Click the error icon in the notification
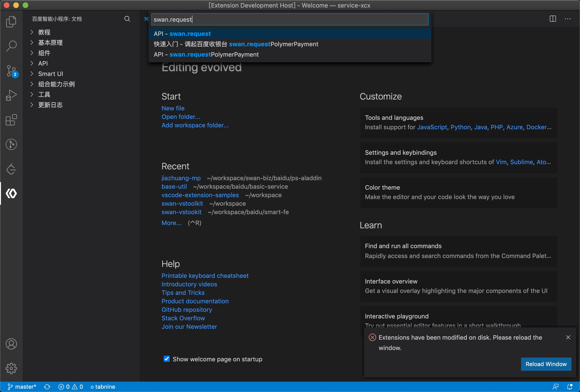 (372, 337)
